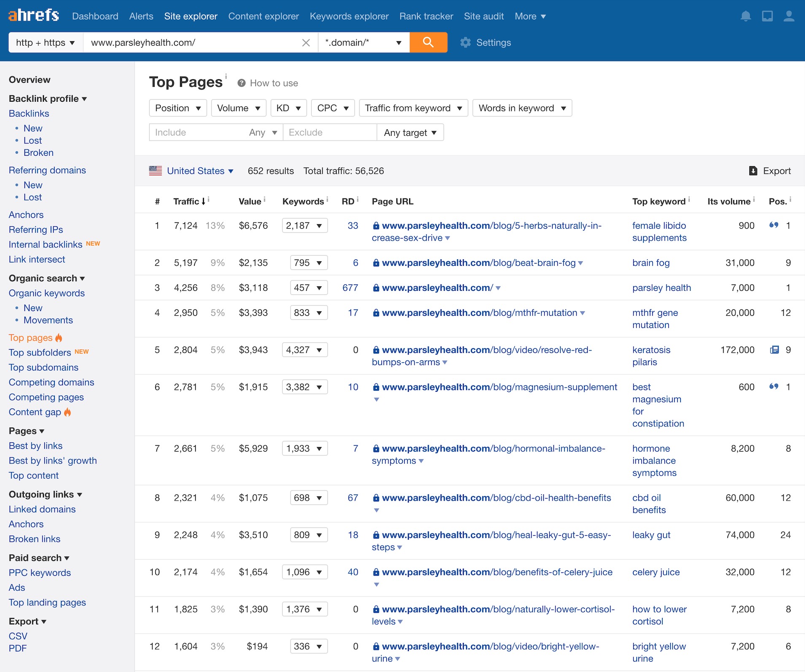Click the How to use question icon
The width and height of the screenshot is (805, 672).
click(x=241, y=83)
